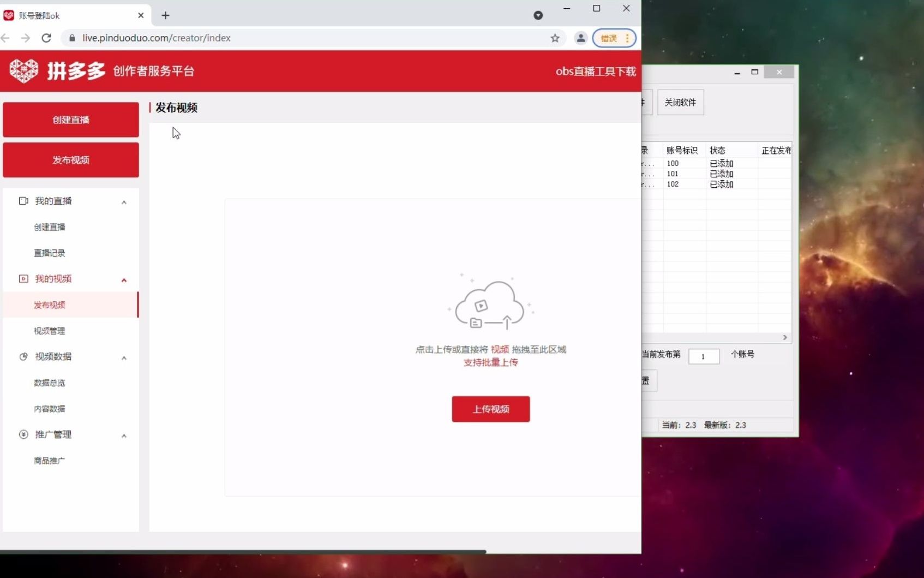Click the 我的直播 camera icon
Viewport: 924px width, 578px height.
(23, 201)
